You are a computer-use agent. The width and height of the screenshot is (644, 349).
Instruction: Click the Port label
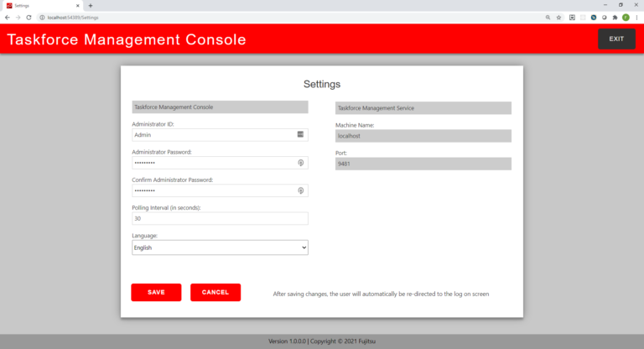click(x=341, y=153)
